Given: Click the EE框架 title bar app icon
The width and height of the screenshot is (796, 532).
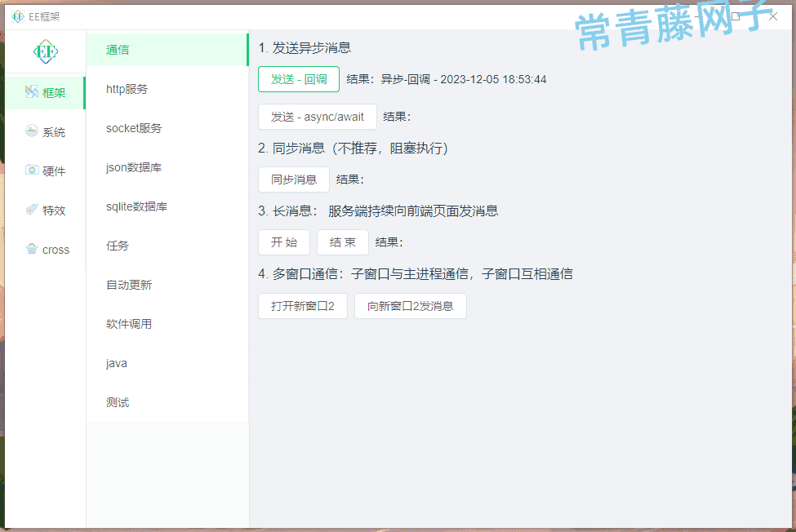Looking at the screenshot, I should click(x=18, y=17).
